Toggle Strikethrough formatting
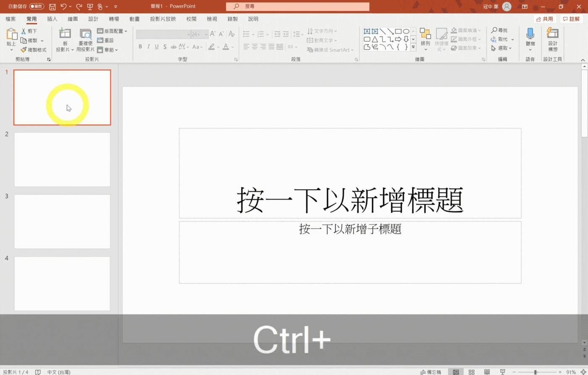 (173, 47)
